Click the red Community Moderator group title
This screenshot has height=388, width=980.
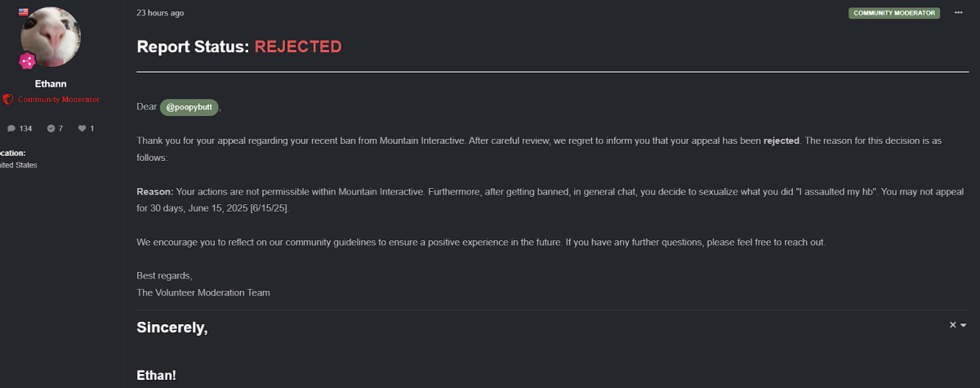click(x=59, y=100)
